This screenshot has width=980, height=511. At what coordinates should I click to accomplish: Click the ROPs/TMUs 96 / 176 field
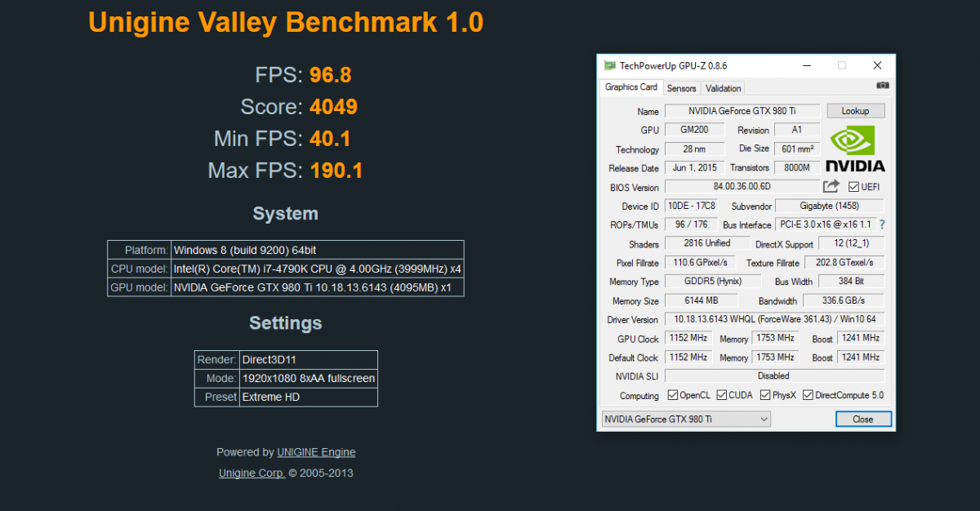(692, 224)
